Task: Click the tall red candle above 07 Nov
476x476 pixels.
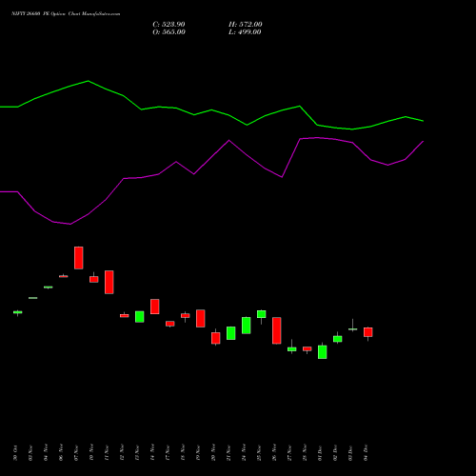Action: point(79,258)
